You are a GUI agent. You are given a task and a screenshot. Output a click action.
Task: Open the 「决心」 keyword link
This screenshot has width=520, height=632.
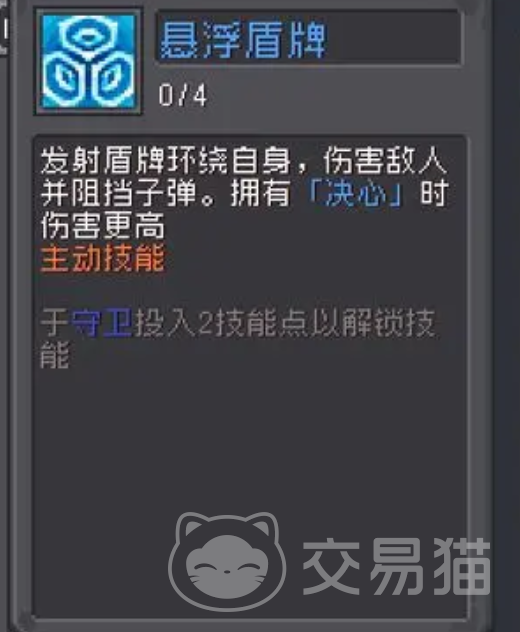click(x=355, y=193)
